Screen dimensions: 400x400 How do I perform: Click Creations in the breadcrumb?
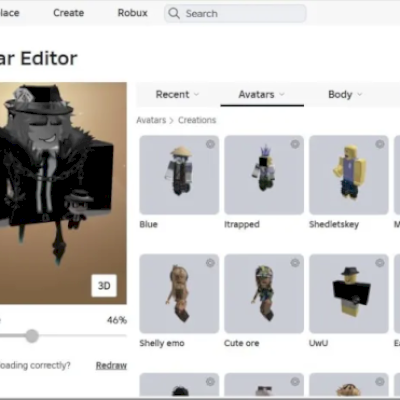(197, 120)
